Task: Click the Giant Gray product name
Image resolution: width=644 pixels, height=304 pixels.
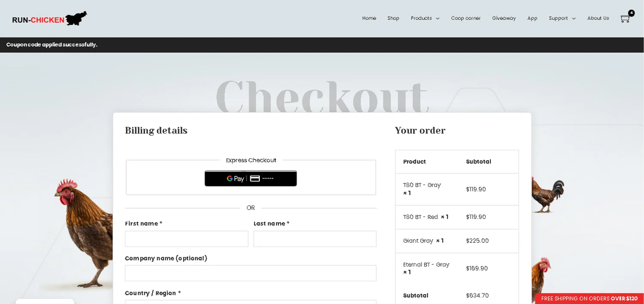Action: pos(418,241)
